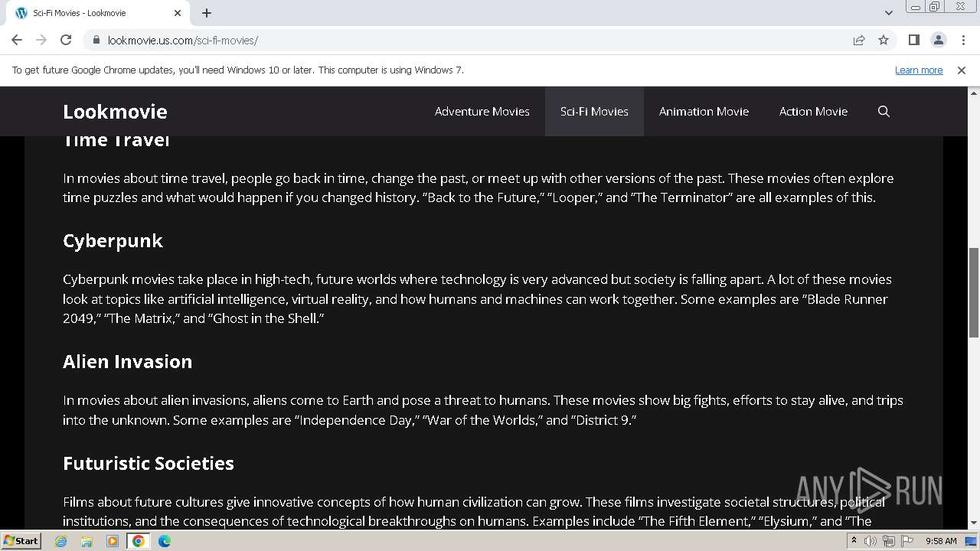Click the scrollbar down arrow

pos(974,523)
